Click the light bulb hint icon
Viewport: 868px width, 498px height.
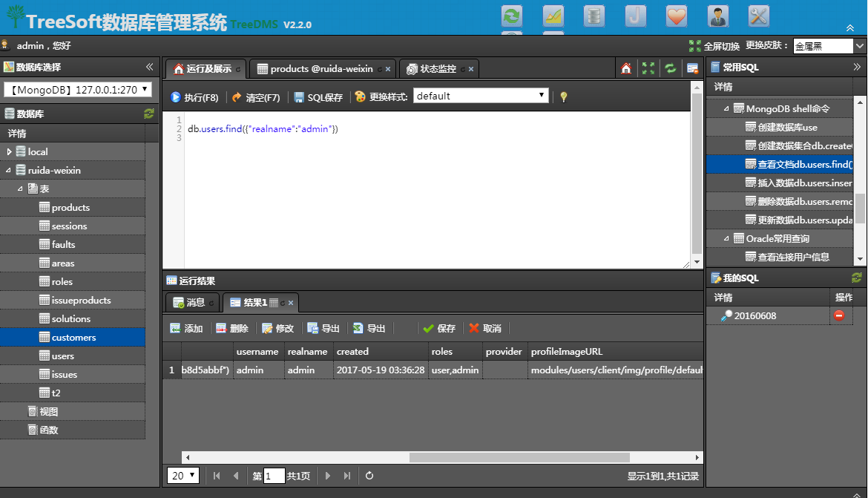click(x=564, y=97)
